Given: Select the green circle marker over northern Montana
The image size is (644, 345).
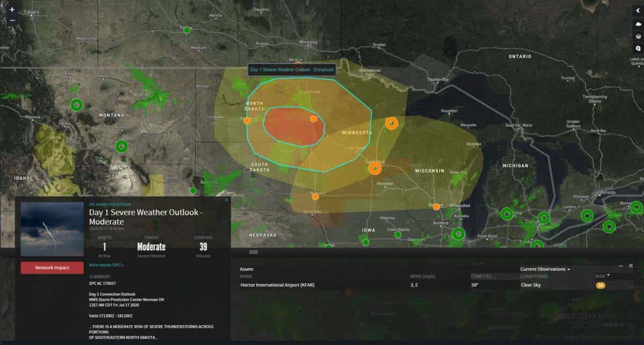Looking at the screenshot, I should [77, 105].
